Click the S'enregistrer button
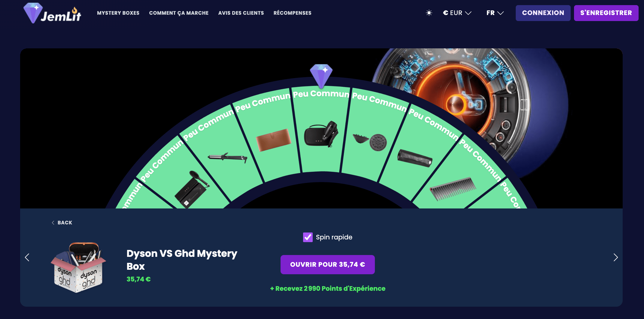 click(606, 13)
